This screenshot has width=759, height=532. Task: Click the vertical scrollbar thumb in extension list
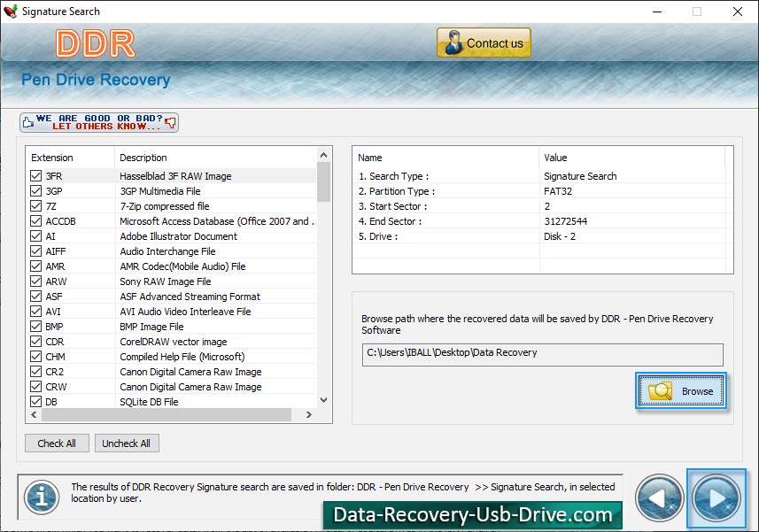(324, 181)
